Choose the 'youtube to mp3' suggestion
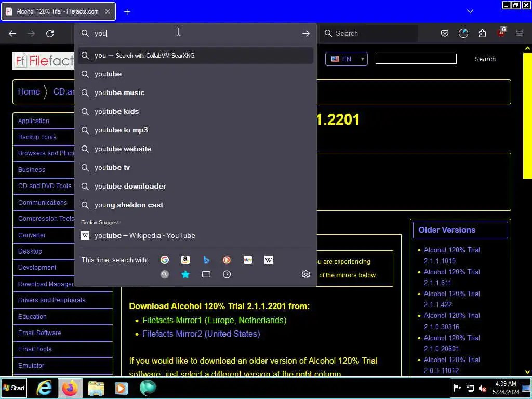The height and width of the screenshot is (399, 532). click(x=195, y=130)
